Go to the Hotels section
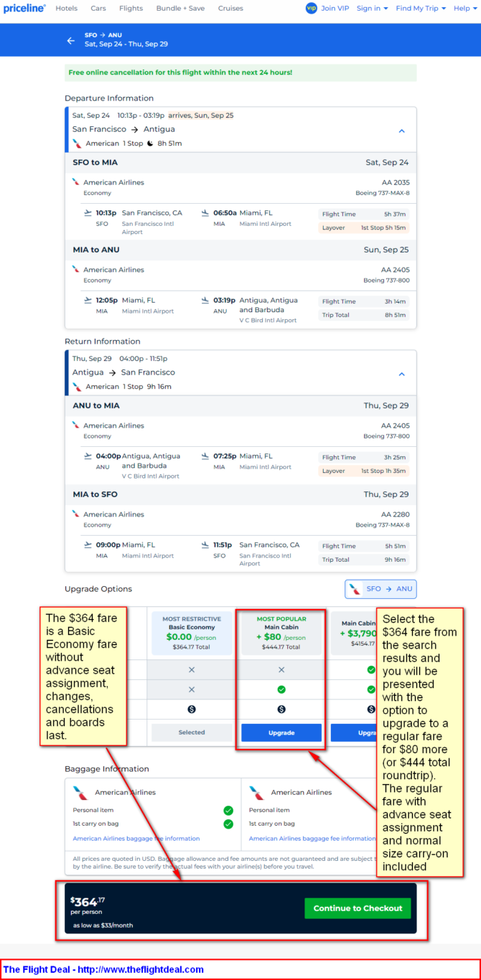The height and width of the screenshot is (980, 481). click(x=67, y=9)
